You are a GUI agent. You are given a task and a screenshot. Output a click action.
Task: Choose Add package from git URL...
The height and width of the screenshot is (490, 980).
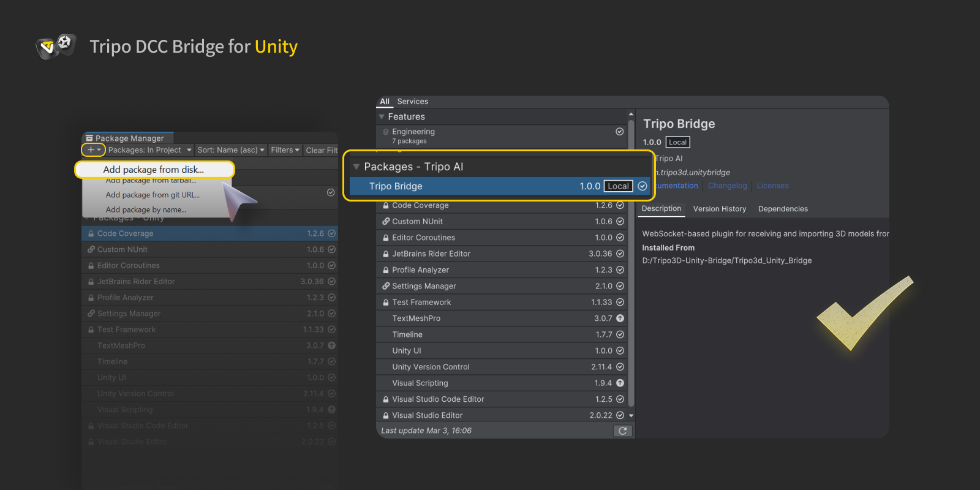coord(153,195)
